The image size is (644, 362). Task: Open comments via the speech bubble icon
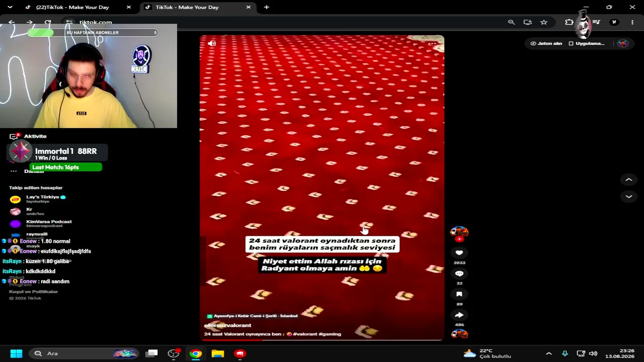(x=459, y=274)
